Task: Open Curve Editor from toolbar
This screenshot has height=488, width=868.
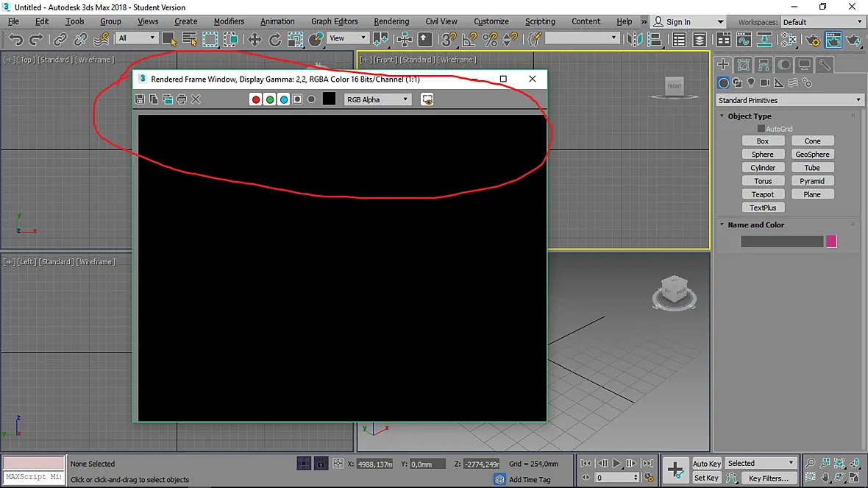Action: [x=744, y=39]
